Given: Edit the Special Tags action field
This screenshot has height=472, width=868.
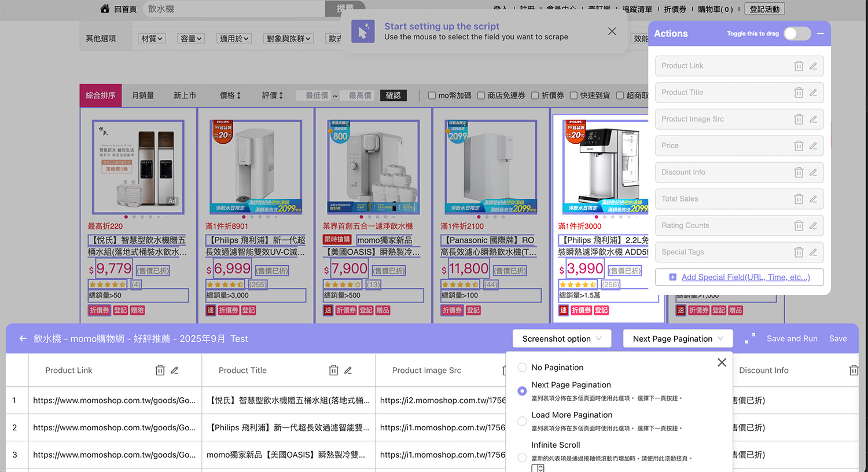Looking at the screenshot, I should [x=813, y=253].
